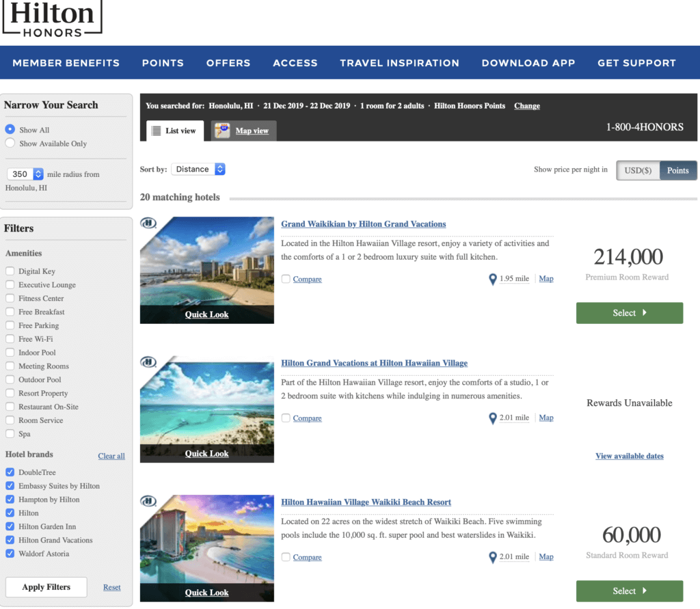Open Quick Look on Hilton Grand Vacations photo
The width and height of the screenshot is (700, 609).
206,453
